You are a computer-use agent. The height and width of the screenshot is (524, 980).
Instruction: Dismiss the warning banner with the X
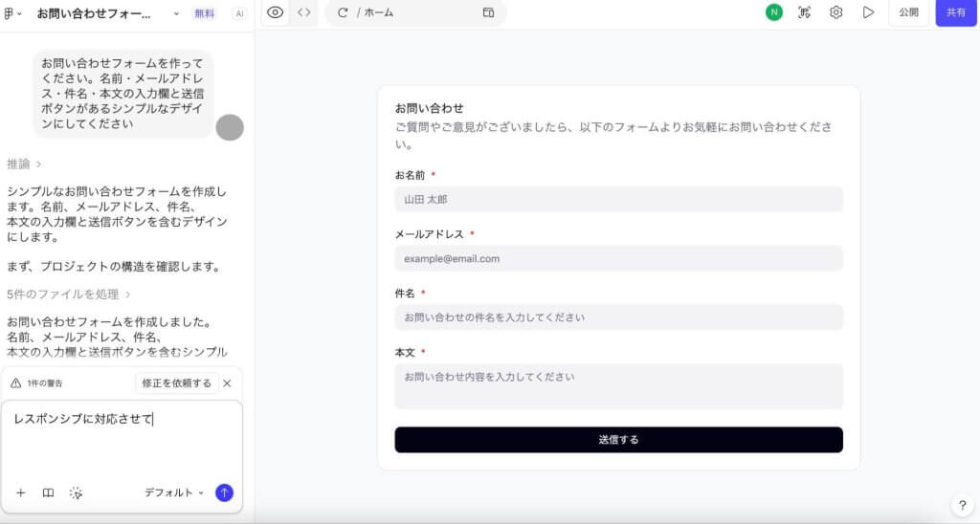coord(228,382)
